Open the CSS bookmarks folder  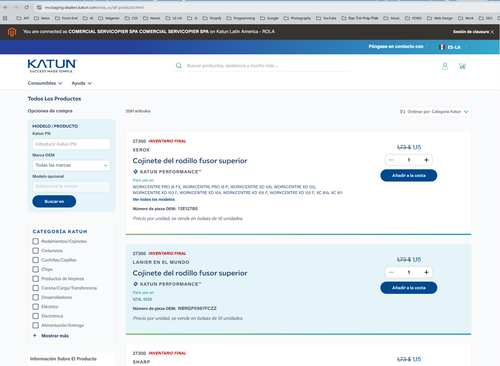[x=131, y=18]
